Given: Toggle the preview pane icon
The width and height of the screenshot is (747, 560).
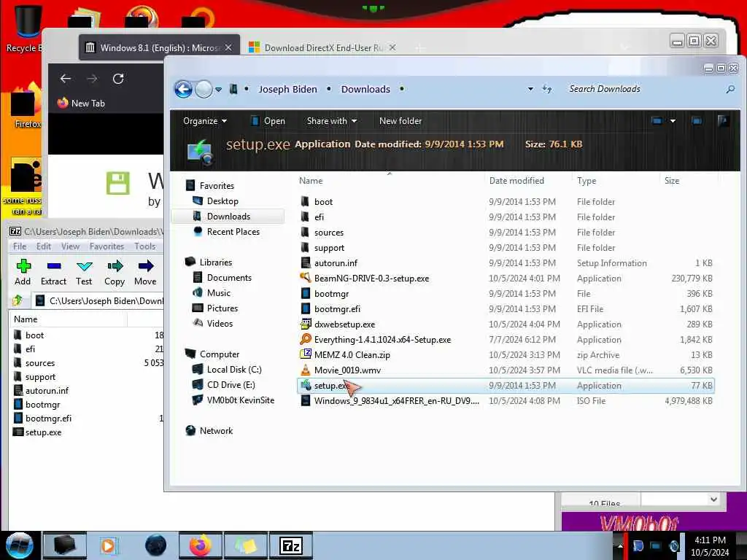Looking at the screenshot, I should coord(697,121).
